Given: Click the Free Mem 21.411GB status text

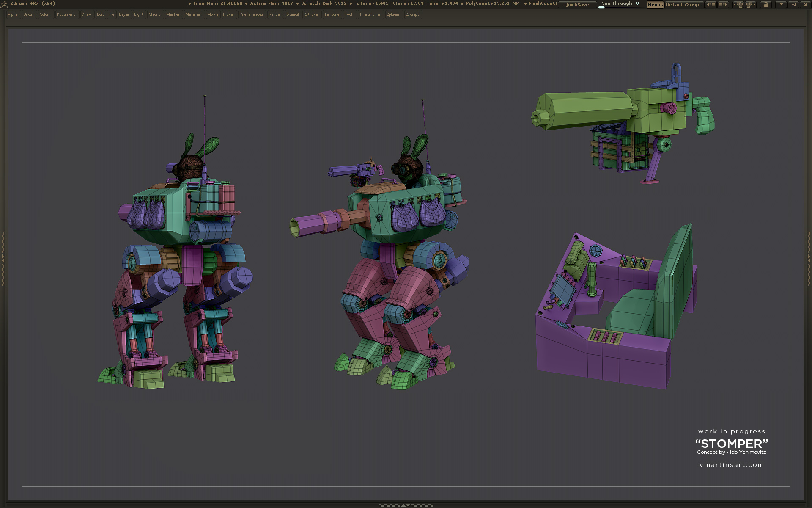Looking at the screenshot, I should pos(218,3).
